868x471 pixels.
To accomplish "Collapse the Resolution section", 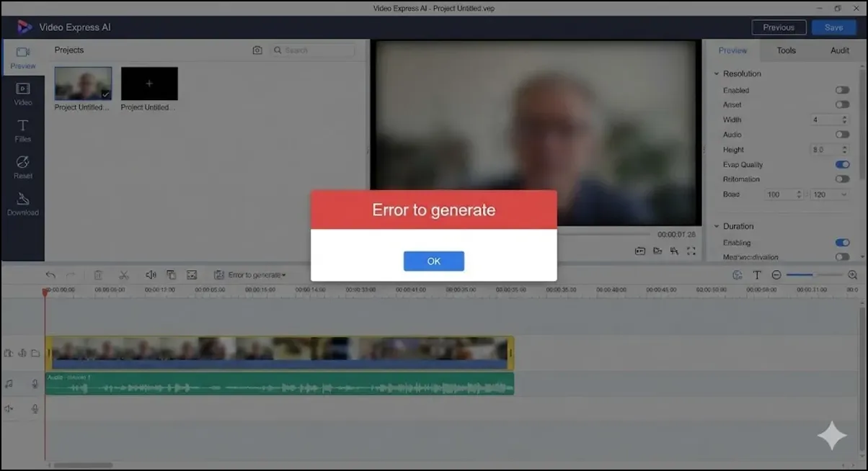I will coord(716,73).
